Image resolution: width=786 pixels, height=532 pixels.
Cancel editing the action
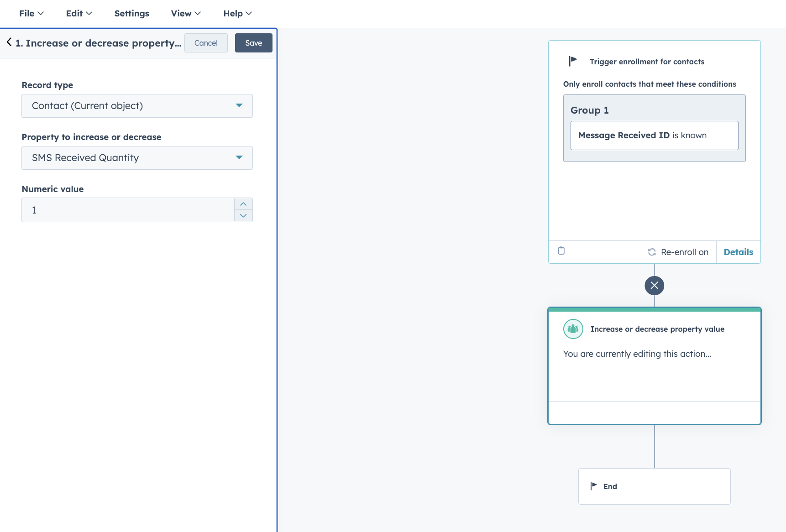(206, 42)
